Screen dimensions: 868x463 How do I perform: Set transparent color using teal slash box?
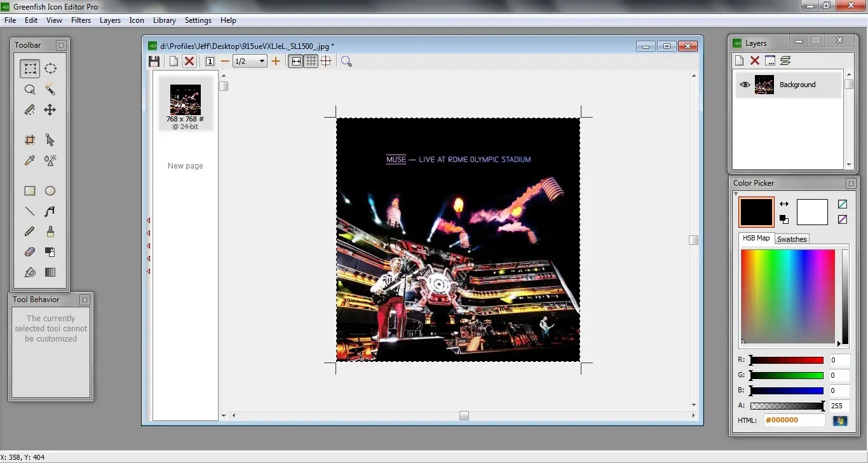click(842, 204)
